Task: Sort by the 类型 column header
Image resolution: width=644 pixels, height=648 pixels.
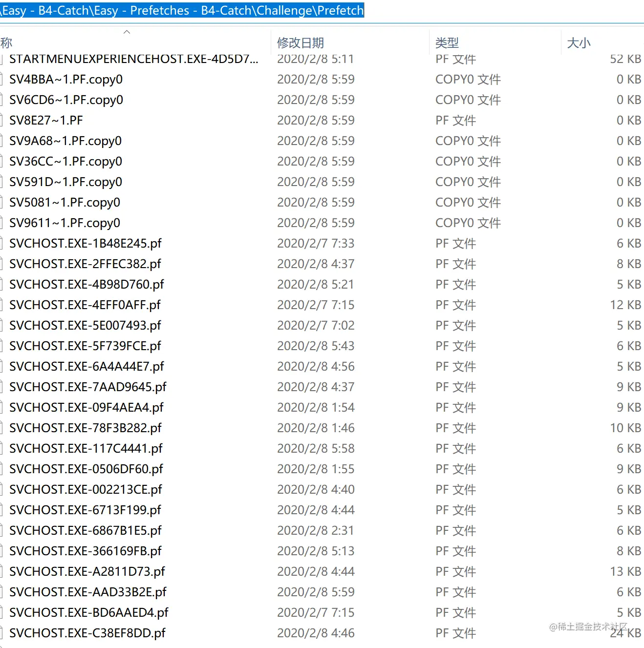Action: pyautogui.click(x=447, y=43)
